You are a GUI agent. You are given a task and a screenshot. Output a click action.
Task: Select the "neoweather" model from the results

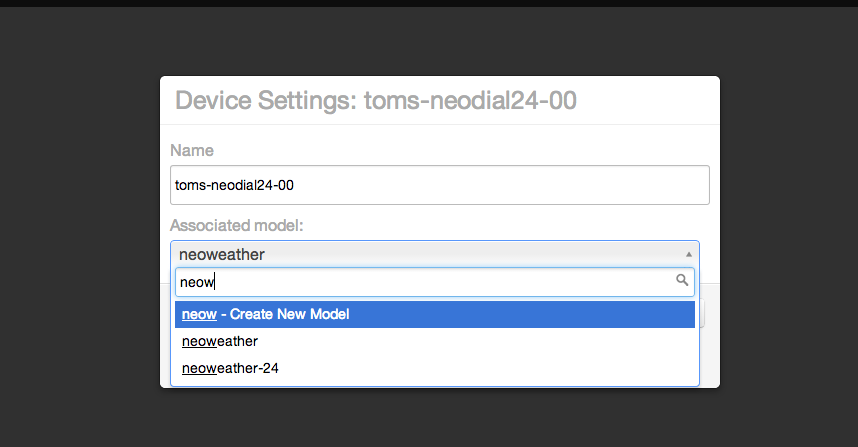220,341
